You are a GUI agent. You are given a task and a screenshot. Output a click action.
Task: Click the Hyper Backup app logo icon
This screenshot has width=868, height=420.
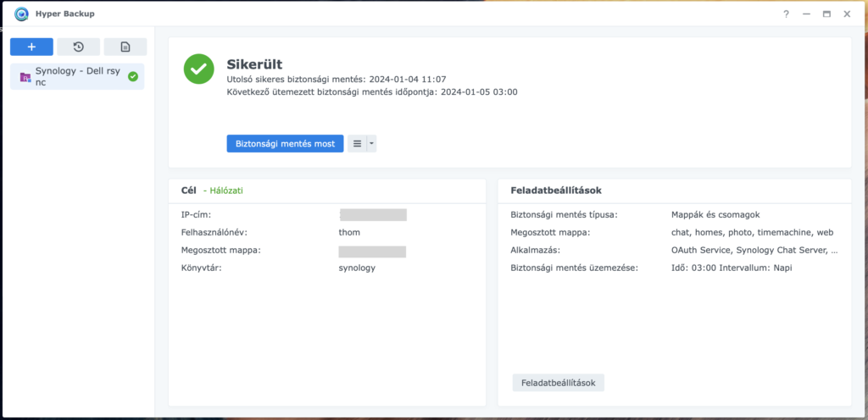[x=21, y=14]
